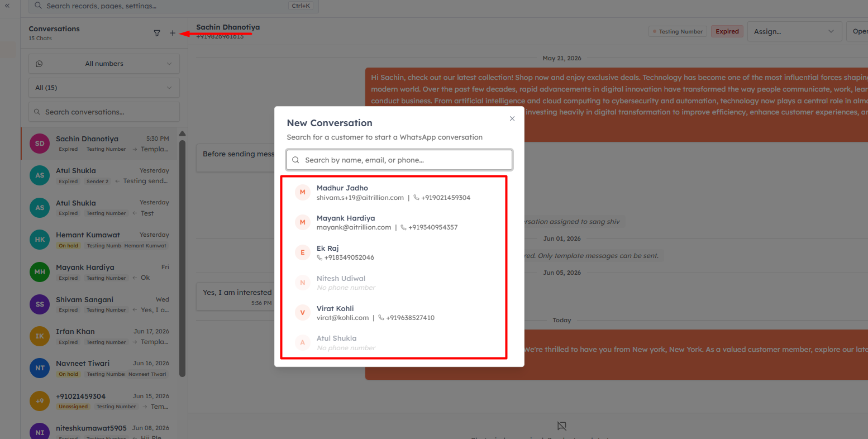Click the Expired badge in the chat header
Screen dimensions: 868x439
pyautogui.click(x=727, y=32)
